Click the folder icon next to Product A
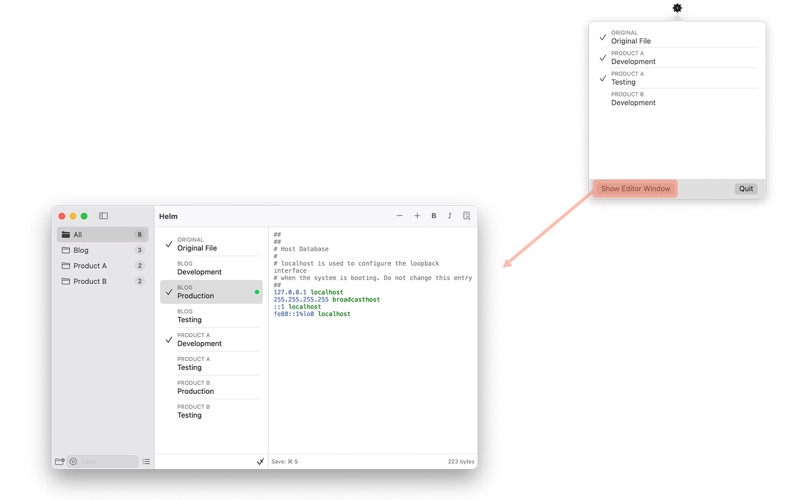 point(66,266)
